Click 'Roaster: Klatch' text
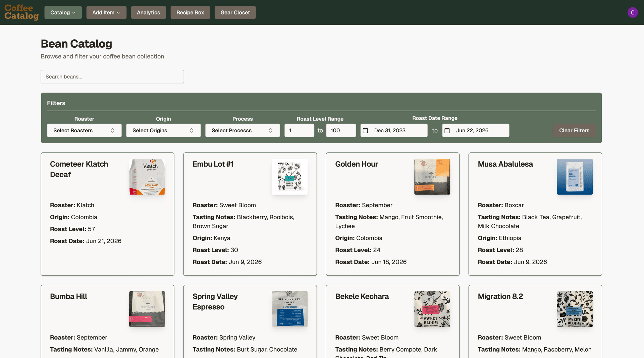This screenshot has width=644, height=358. click(x=72, y=205)
